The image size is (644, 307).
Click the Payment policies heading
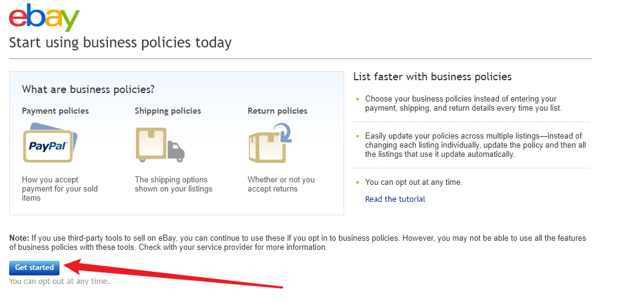tap(55, 111)
